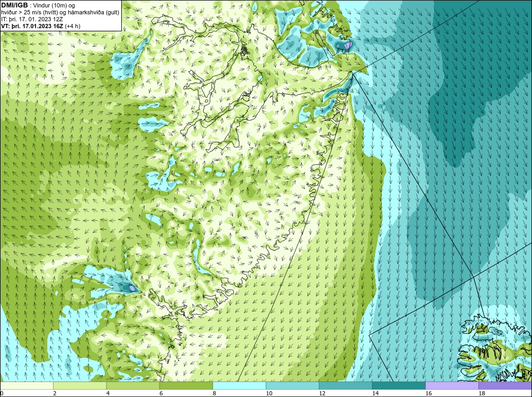
Task: Click the 16–18 m/s lavender legend swatch
Action: pos(452,386)
